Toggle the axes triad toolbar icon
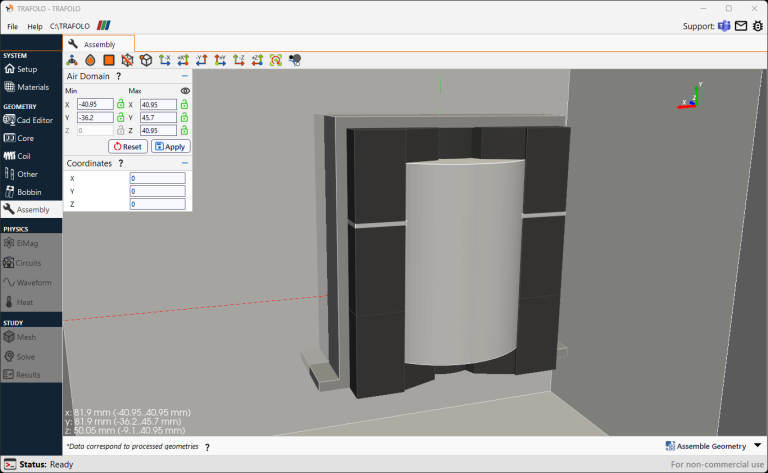 pos(72,60)
